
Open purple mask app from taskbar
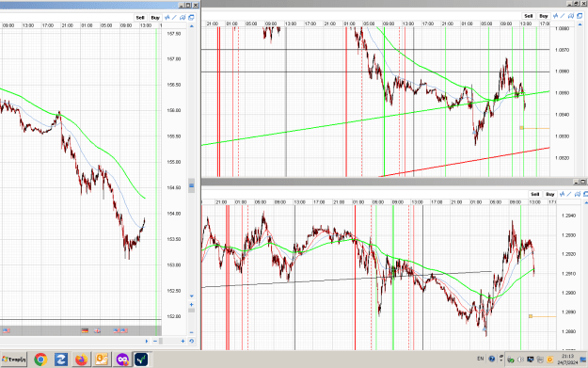pos(122,360)
